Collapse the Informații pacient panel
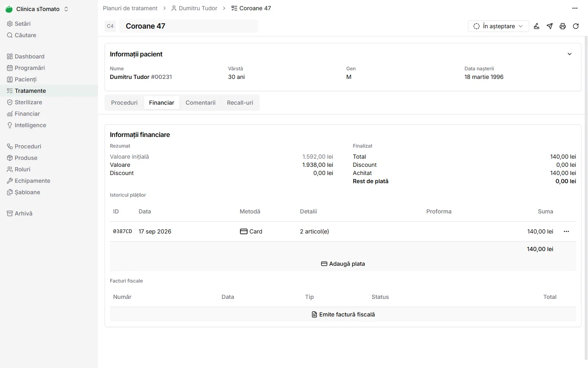Screen dimensions: 588x368 [x=570, y=54]
